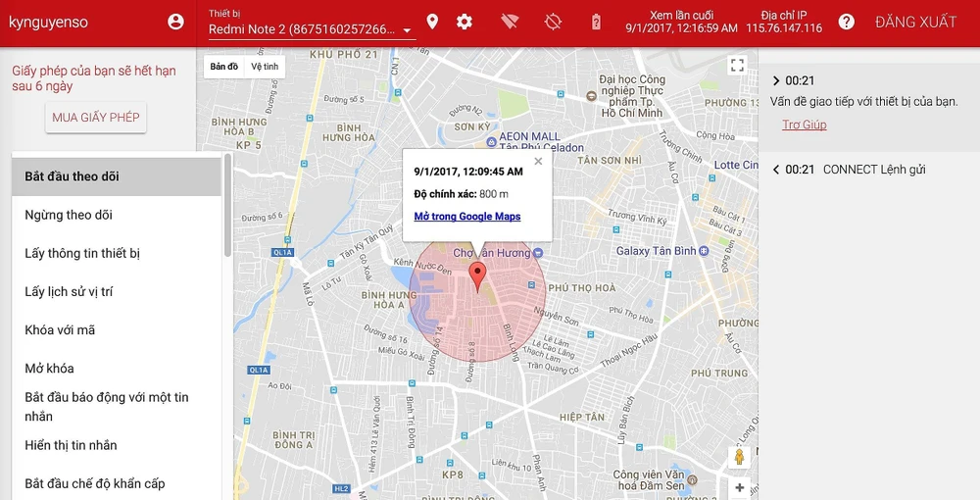Zoom in with the map plus button

click(739, 487)
